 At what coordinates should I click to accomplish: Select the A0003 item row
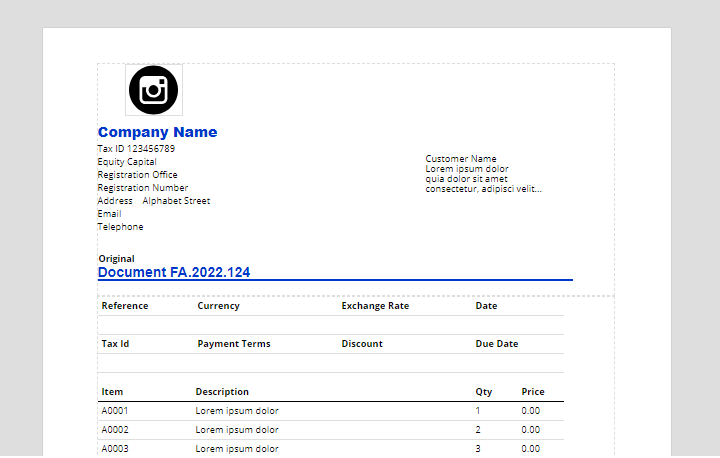(115, 449)
